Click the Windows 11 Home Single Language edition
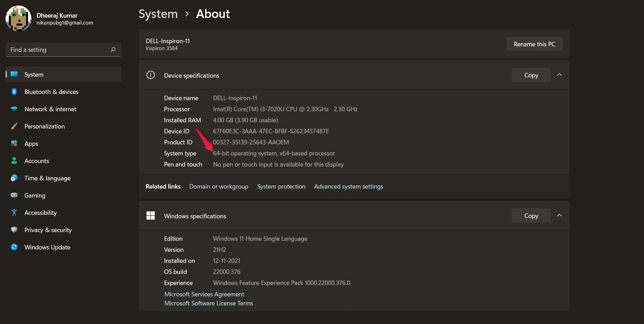 tap(260, 239)
